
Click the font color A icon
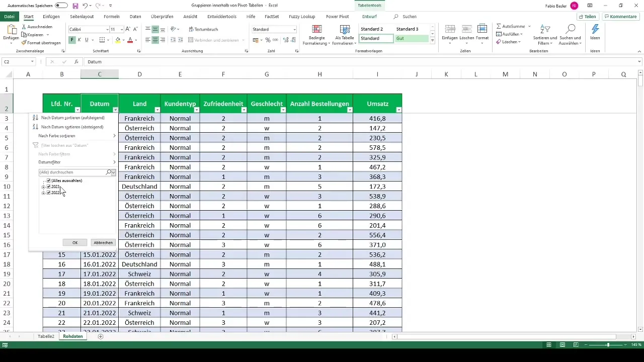[x=130, y=40]
